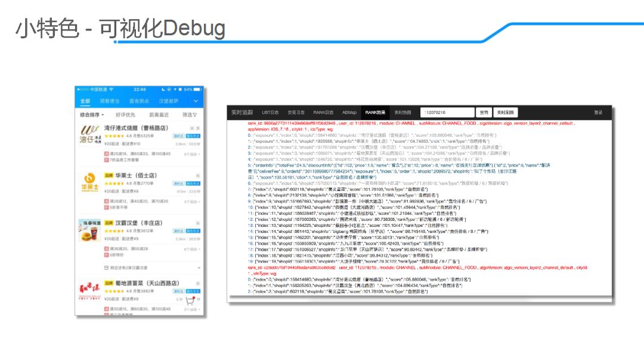Tap the 品牌 badge beside 华莱士
This screenshot has width=644, height=363.
tap(109, 176)
